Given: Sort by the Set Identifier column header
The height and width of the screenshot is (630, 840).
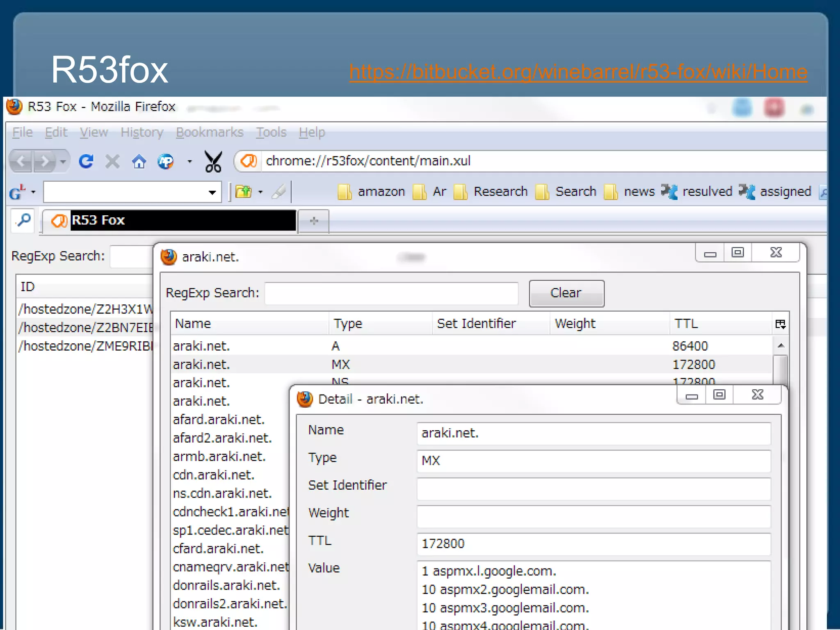Looking at the screenshot, I should (x=491, y=324).
